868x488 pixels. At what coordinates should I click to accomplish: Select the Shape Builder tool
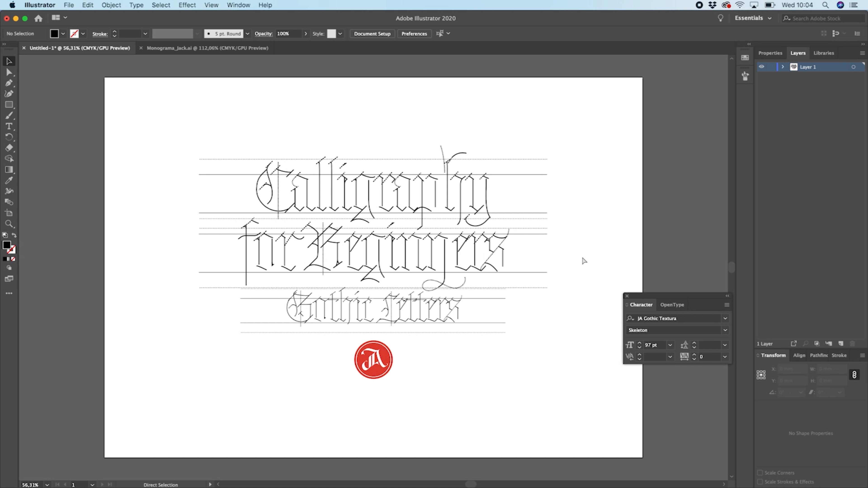[x=9, y=159]
